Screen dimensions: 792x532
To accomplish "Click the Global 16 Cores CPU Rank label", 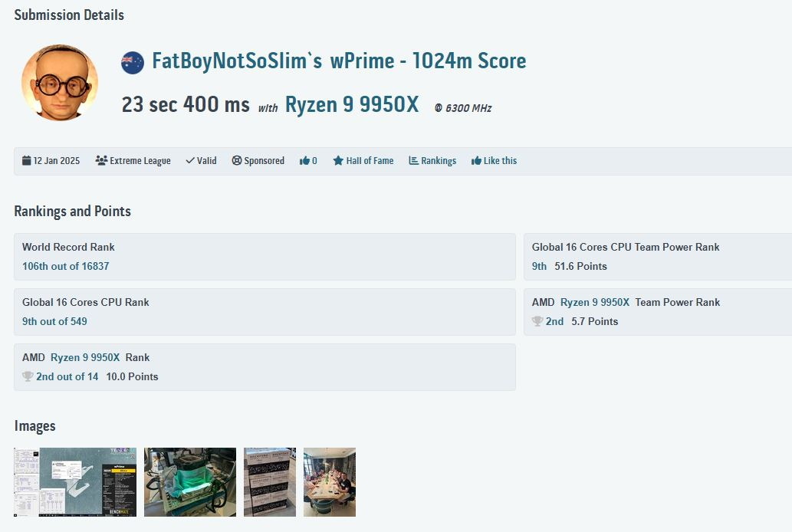I will pyautogui.click(x=85, y=302).
